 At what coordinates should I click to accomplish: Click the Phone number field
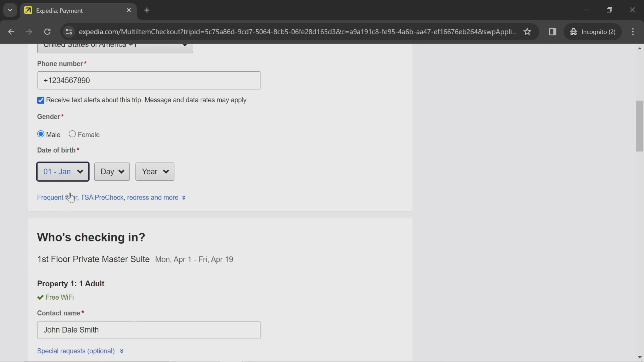tap(149, 80)
